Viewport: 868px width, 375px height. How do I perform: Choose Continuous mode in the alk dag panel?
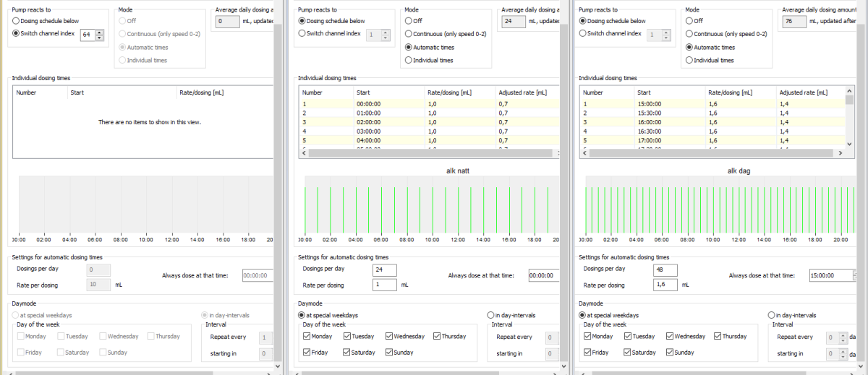point(689,34)
